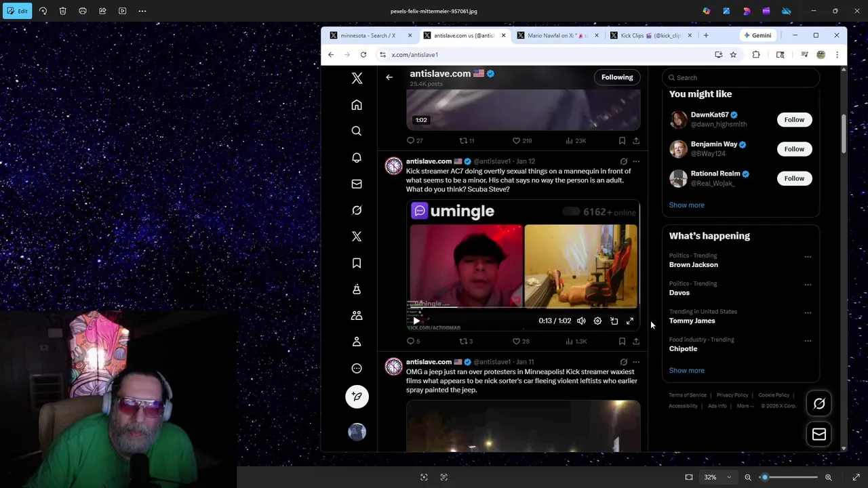Open Chrome profile avatar
This screenshot has height=488, width=868.
pyautogui.click(x=821, y=55)
